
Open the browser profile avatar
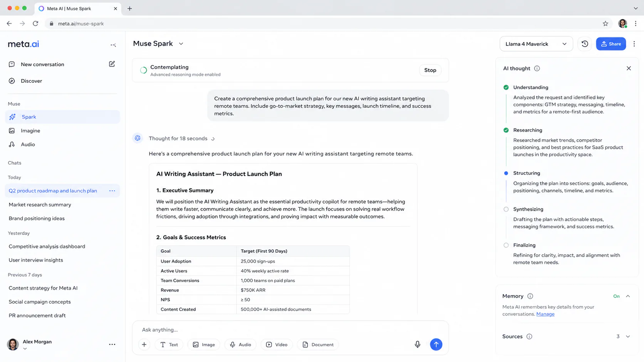[622, 23]
